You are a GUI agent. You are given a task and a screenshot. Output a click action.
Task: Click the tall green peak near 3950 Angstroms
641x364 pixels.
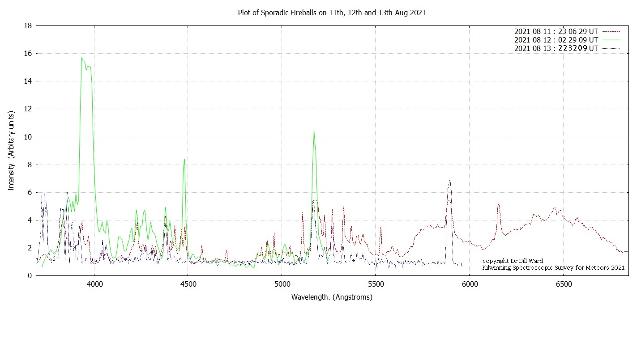(82, 59)
